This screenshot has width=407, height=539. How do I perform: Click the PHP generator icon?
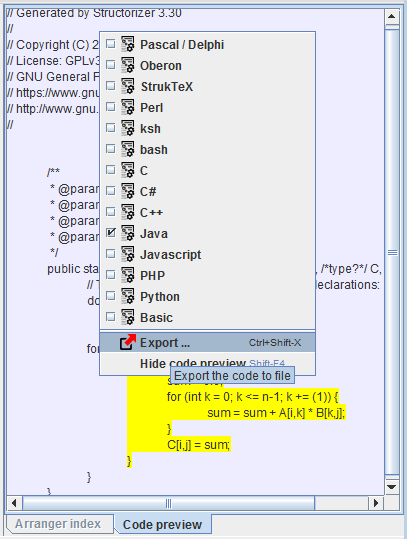point(128,275)
